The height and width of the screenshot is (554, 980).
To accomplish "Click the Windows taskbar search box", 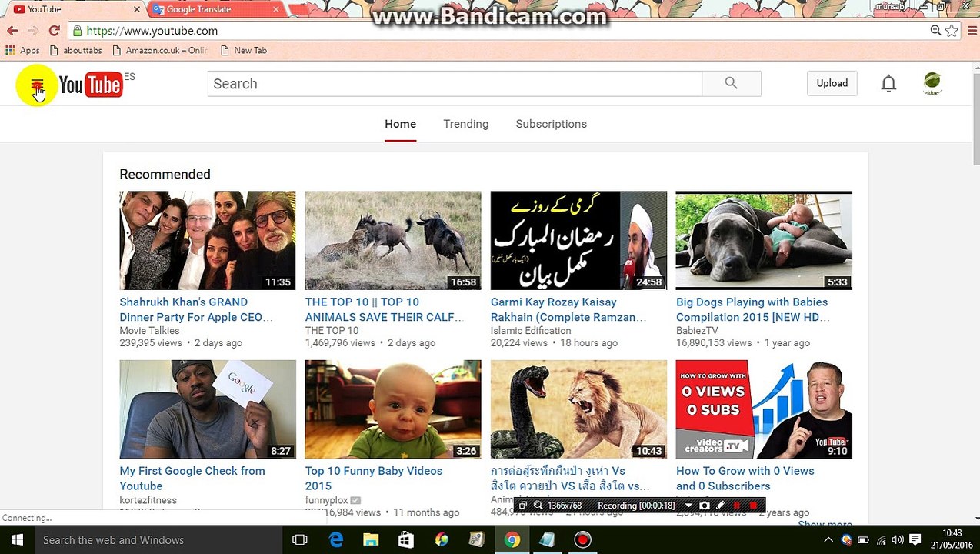I will tap(158, 540).
